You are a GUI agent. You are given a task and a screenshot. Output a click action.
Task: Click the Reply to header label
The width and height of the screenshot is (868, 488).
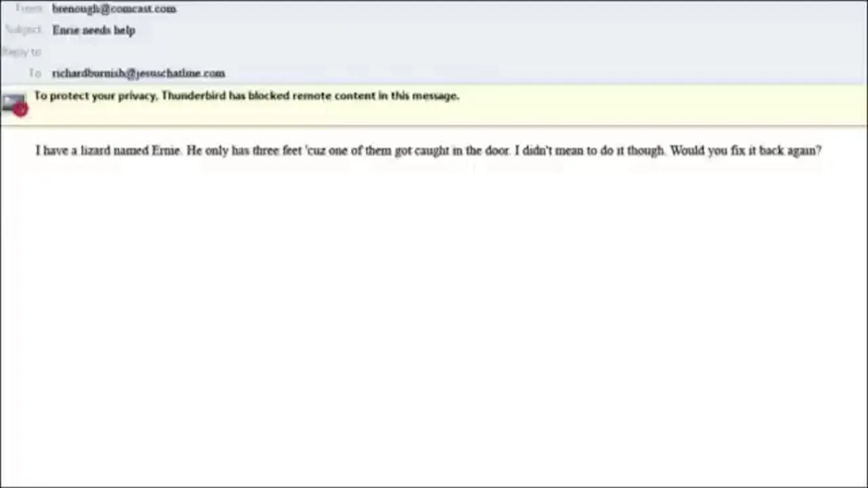tap(22, 52)
